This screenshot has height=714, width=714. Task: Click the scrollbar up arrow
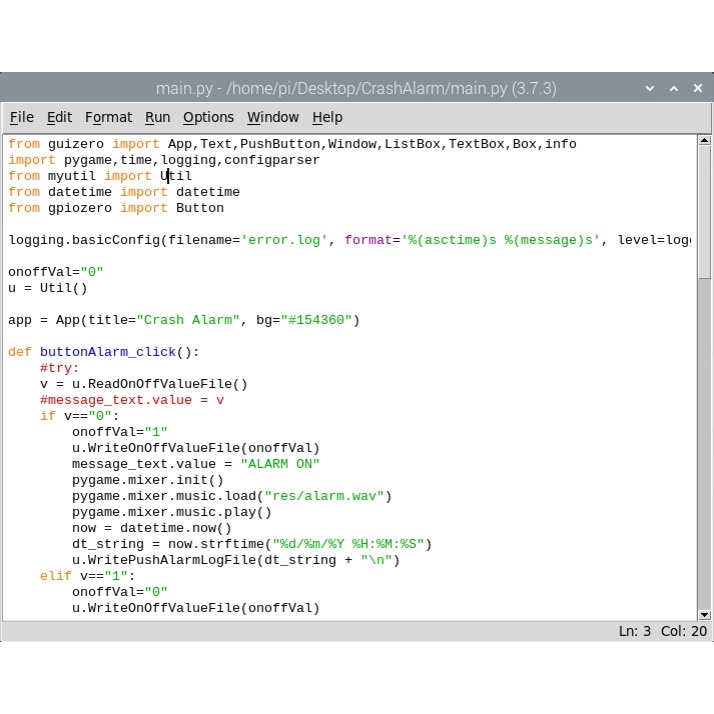pos(705,142)
